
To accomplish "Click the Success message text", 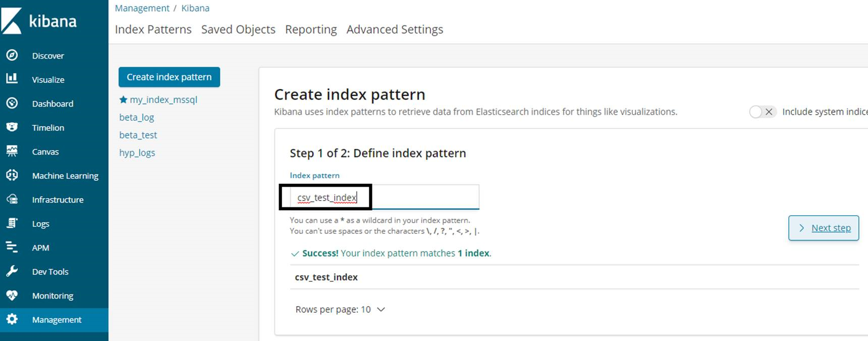I will point(397,253).
